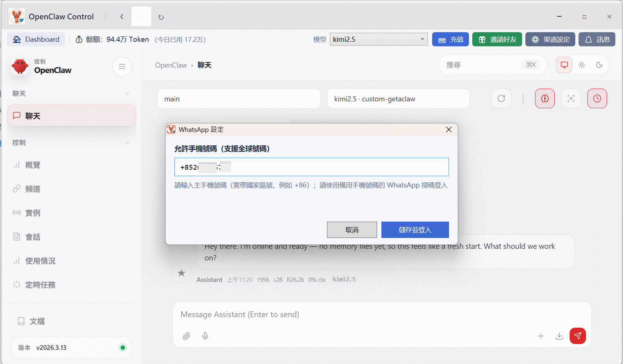Viewport: 623px width, 364px height.
Task: Click the brain icon in the chat toolbar
Action: 545,98
